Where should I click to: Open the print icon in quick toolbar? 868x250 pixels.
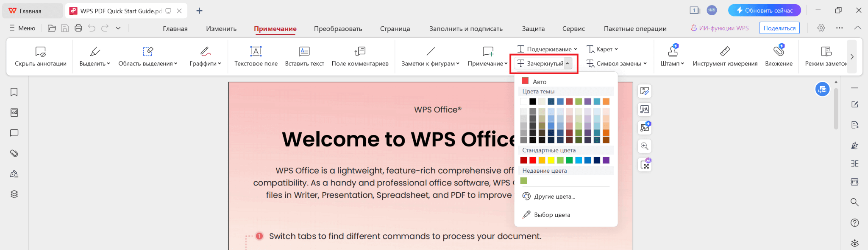(x=78, y=28)
